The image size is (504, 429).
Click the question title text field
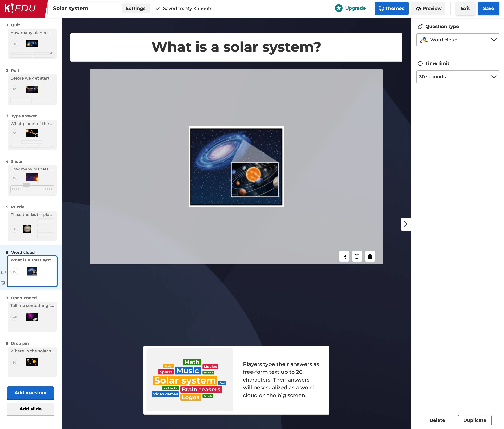(236, 47)
